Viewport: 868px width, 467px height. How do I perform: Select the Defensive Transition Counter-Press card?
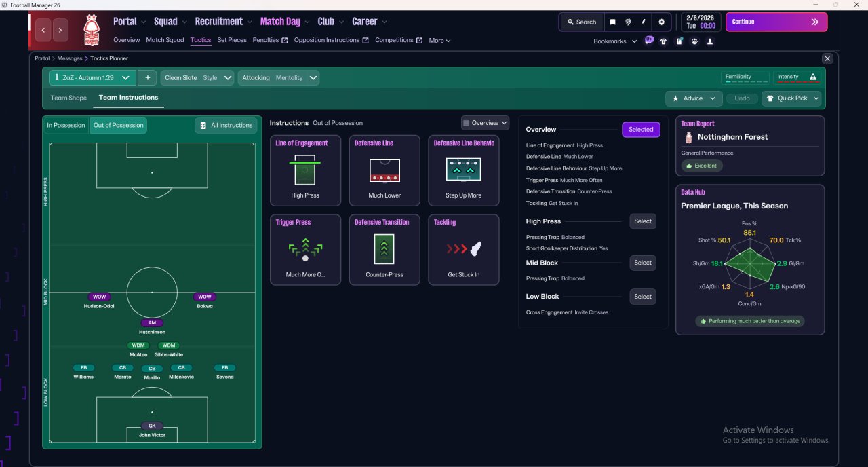pos(384,250)
